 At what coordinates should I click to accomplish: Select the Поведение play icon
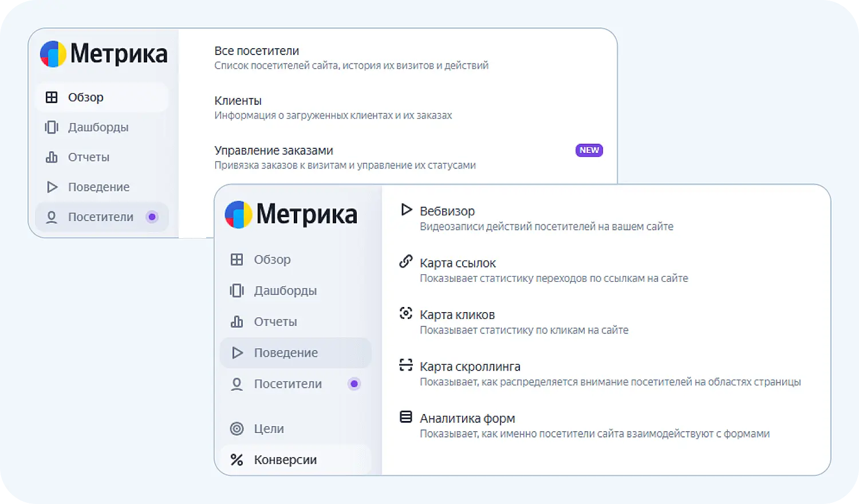[237, 353]
